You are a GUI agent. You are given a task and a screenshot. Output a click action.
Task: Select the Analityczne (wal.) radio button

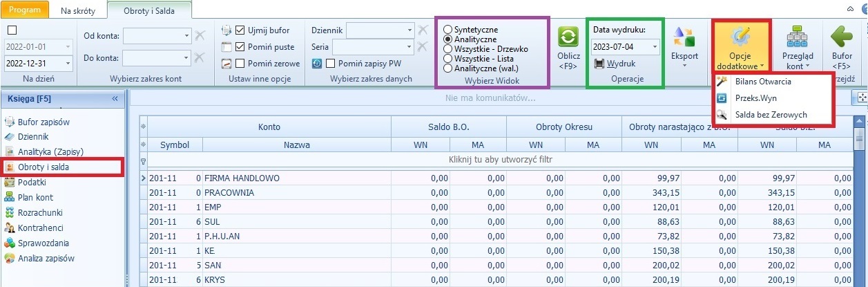(x=449, y=68)
